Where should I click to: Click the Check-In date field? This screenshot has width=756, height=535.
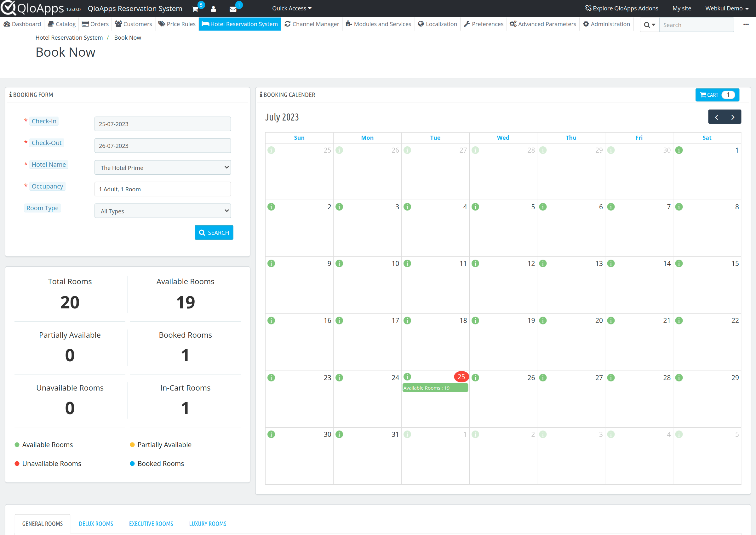[x=162, y=124]
